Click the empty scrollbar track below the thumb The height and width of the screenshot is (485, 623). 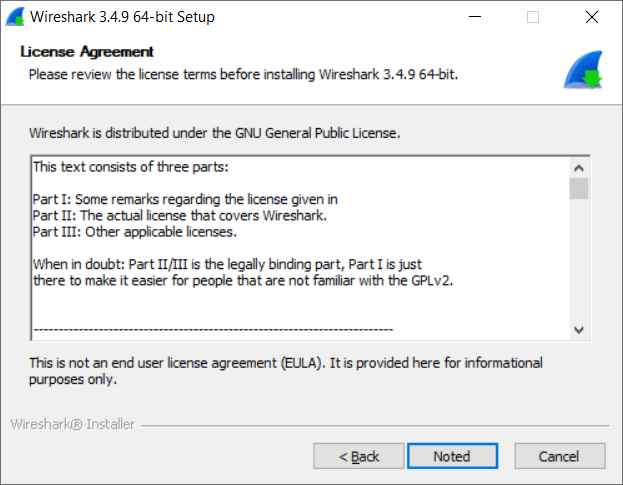tap(578, 259)
